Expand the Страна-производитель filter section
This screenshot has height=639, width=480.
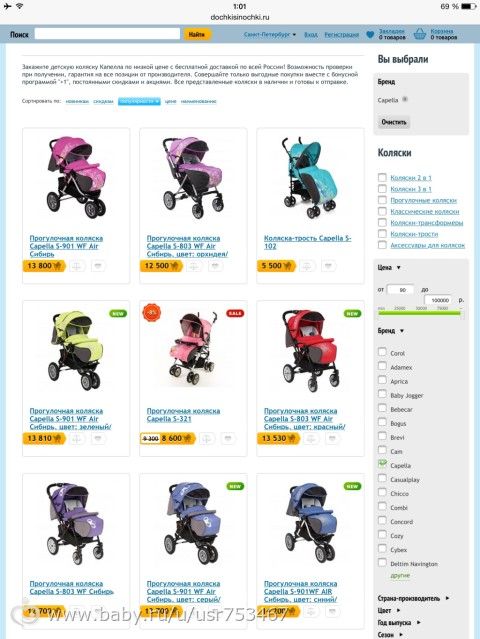tap(413, 598)
